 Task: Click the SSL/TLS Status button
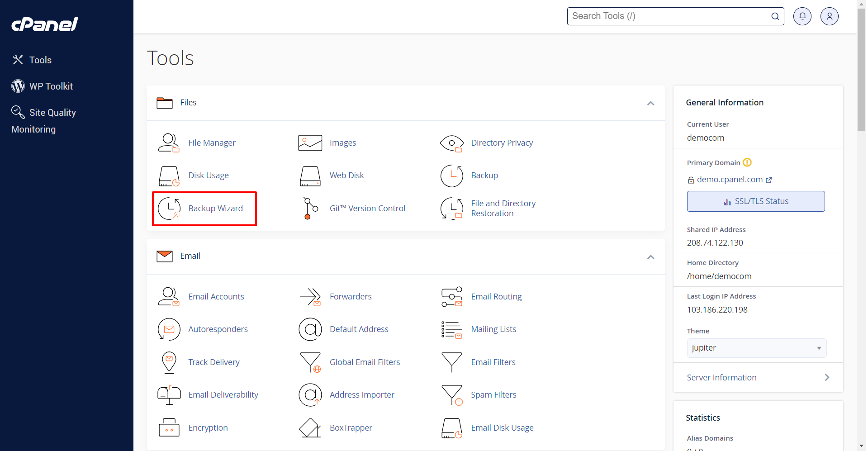[x=755, y=201]
